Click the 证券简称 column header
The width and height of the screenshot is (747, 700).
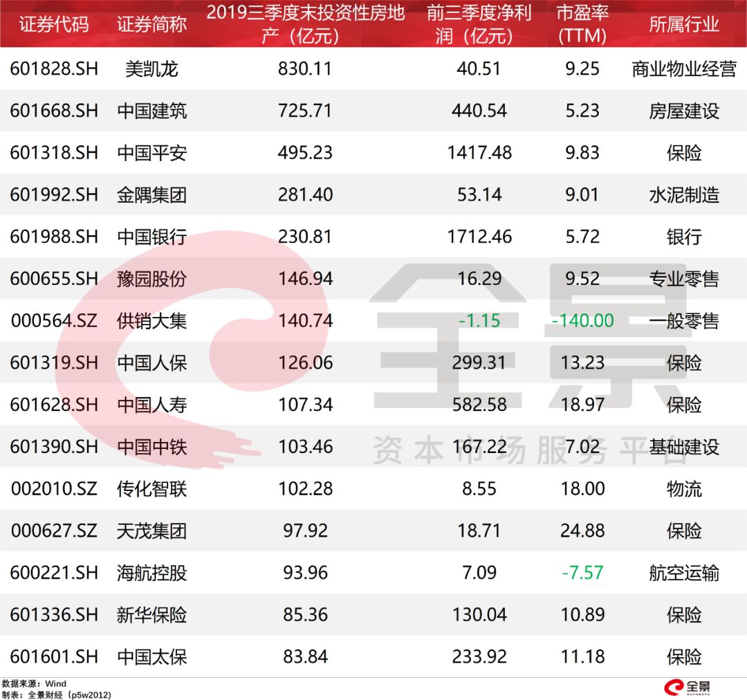coord(151,24)
